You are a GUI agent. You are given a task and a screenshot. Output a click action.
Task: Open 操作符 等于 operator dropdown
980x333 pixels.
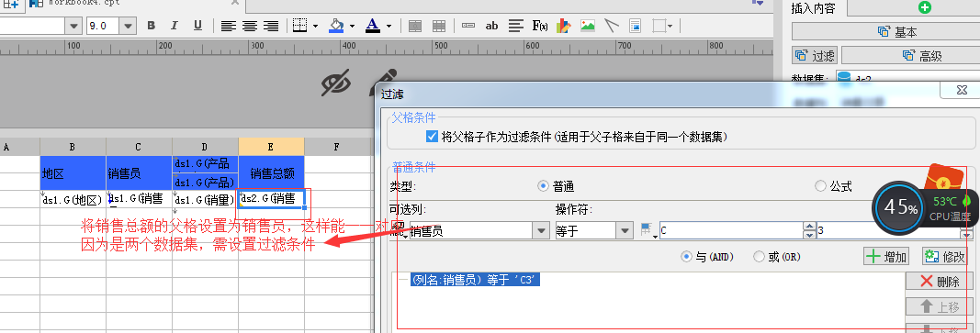[625, 231]
